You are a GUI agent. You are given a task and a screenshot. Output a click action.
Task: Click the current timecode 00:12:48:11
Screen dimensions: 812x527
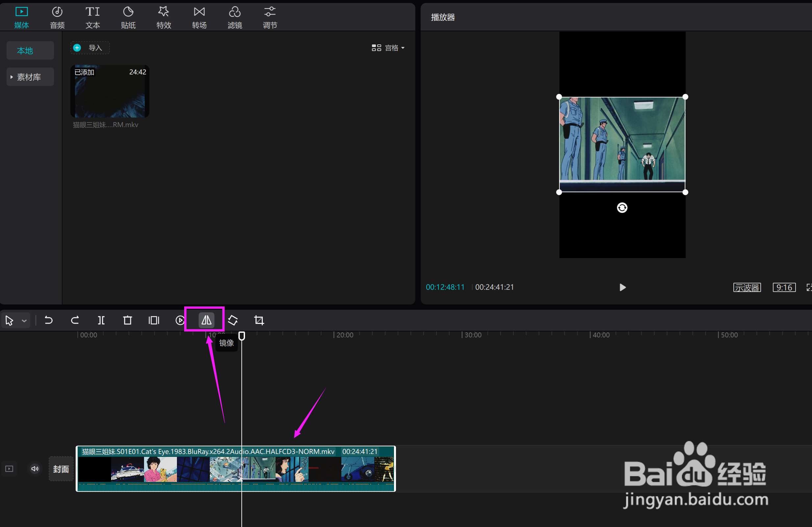tap(445, 287)
